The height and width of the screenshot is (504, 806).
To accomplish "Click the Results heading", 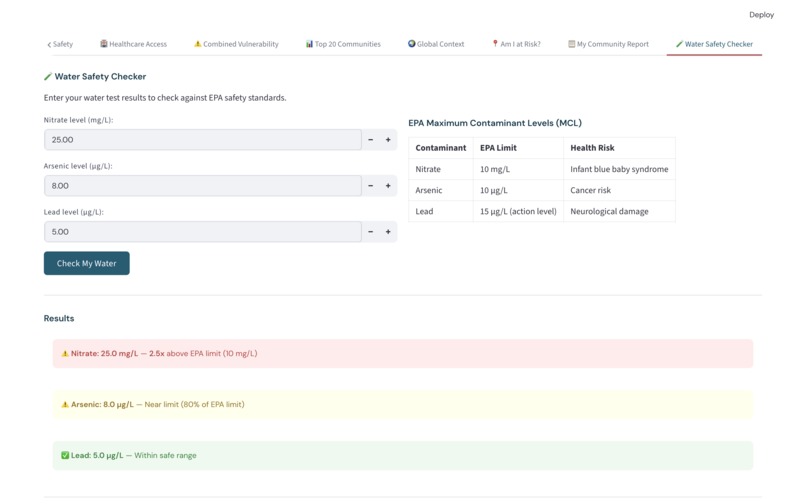I will (59, 318).
